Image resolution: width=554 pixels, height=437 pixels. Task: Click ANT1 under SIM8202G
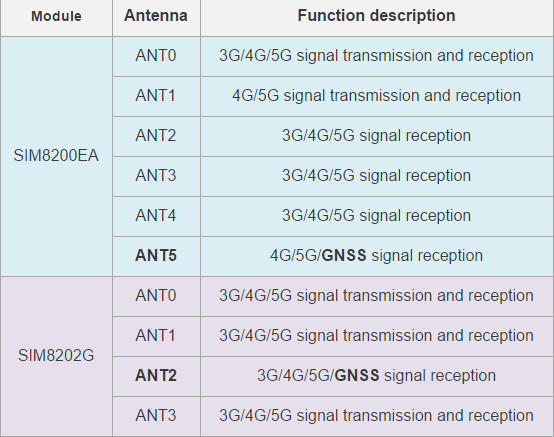(156, 336)
